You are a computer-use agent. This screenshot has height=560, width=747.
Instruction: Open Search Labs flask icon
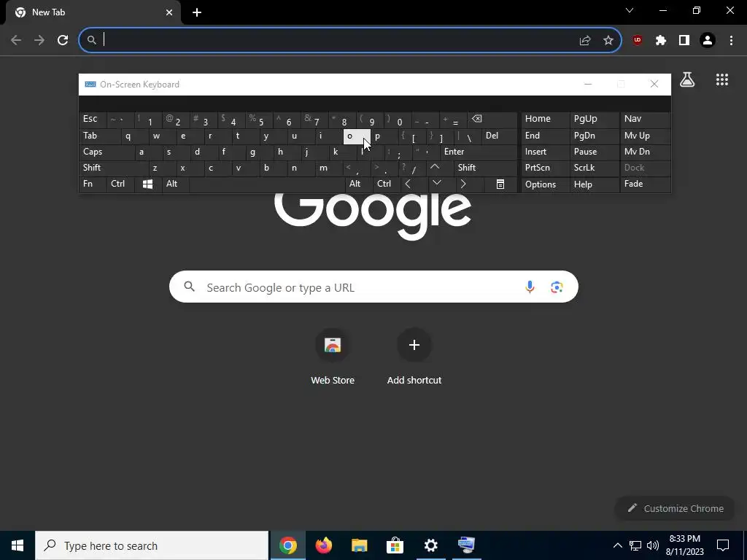(687, 79)
